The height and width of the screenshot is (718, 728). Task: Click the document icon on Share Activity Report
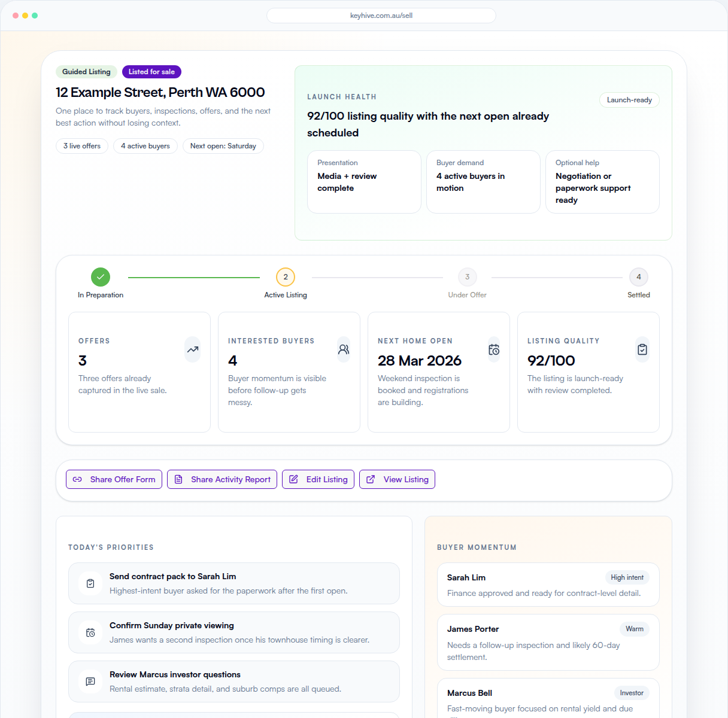point(178,479)
